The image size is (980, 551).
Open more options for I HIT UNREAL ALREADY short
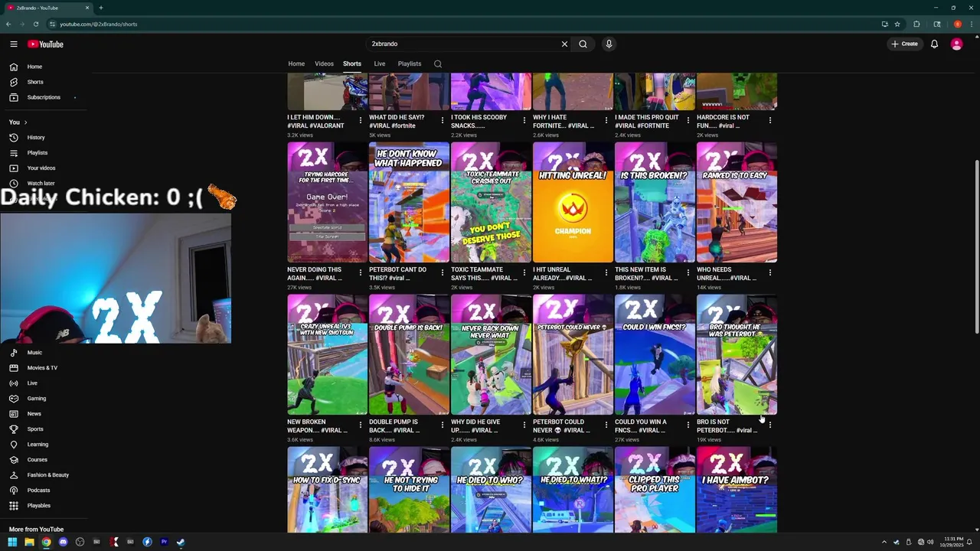click(x=606, y=272)
